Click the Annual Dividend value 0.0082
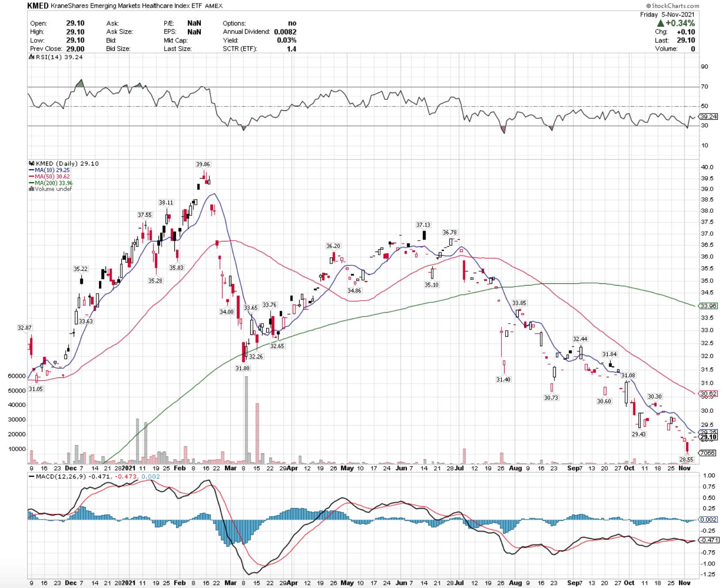Viewport: 724px width, 588px height. pos(285,32)
